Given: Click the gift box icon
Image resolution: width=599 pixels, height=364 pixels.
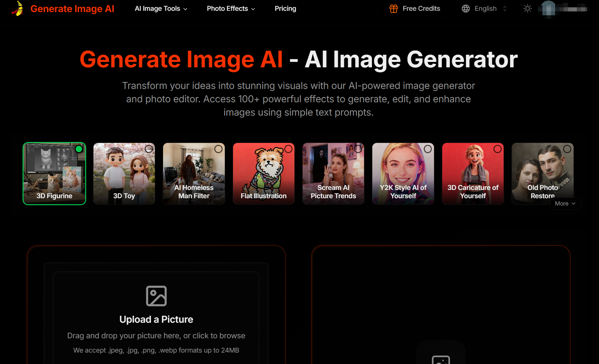Looking at the screenshot, I should 394,9.
